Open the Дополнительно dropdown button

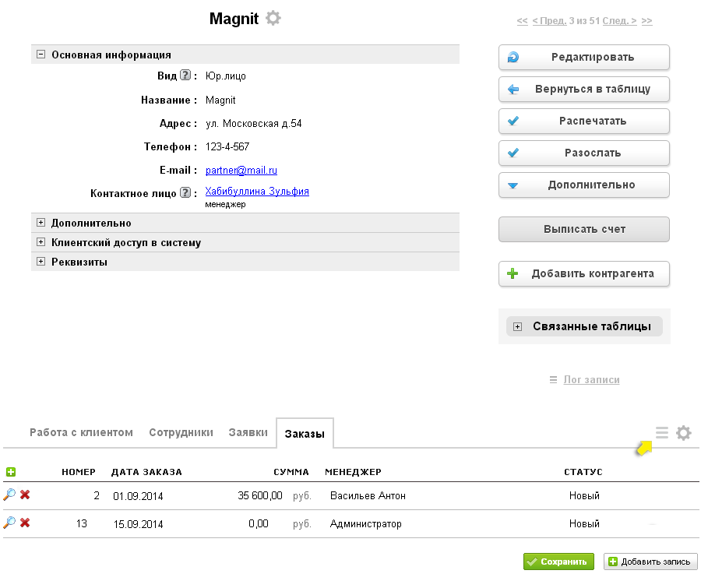pyautogui.click(x=584, y=185)
